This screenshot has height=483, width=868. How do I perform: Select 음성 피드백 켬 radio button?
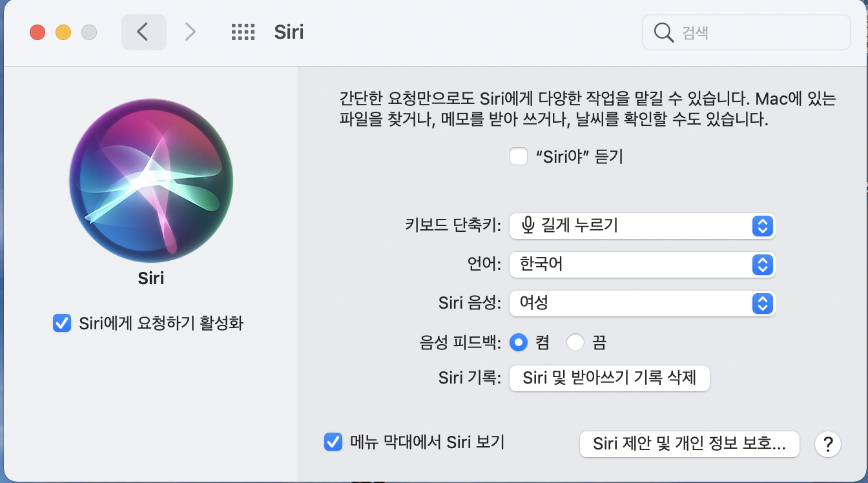[x=519, y=342]
